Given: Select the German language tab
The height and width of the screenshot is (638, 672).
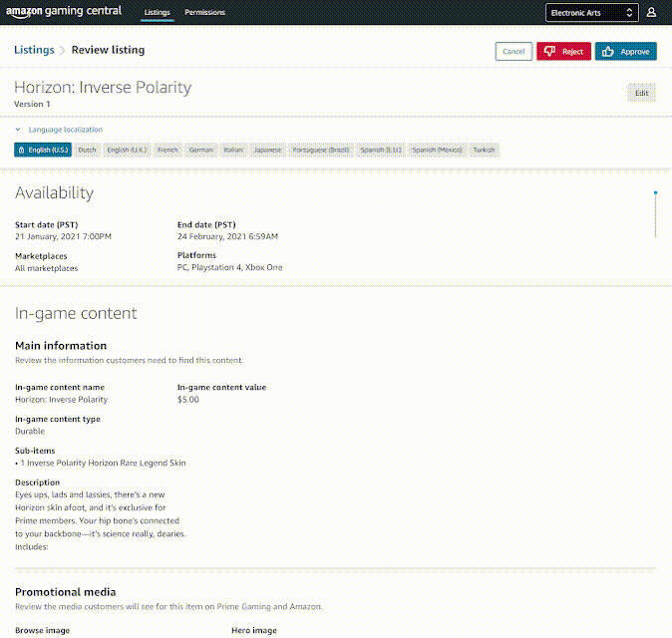Looking at the screenshot, I should pyautogui.click(x=201, y=150).
